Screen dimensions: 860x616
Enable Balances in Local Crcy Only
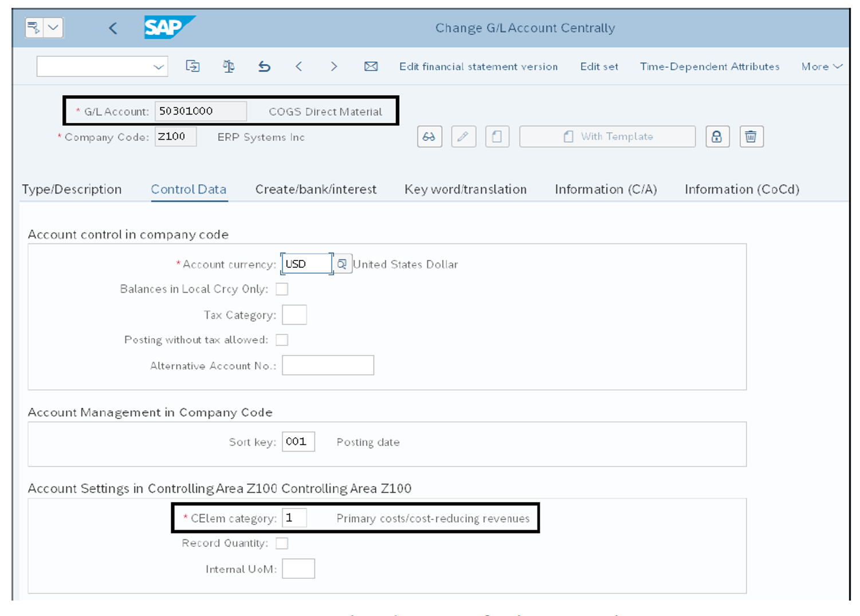(x=282, y=289)
